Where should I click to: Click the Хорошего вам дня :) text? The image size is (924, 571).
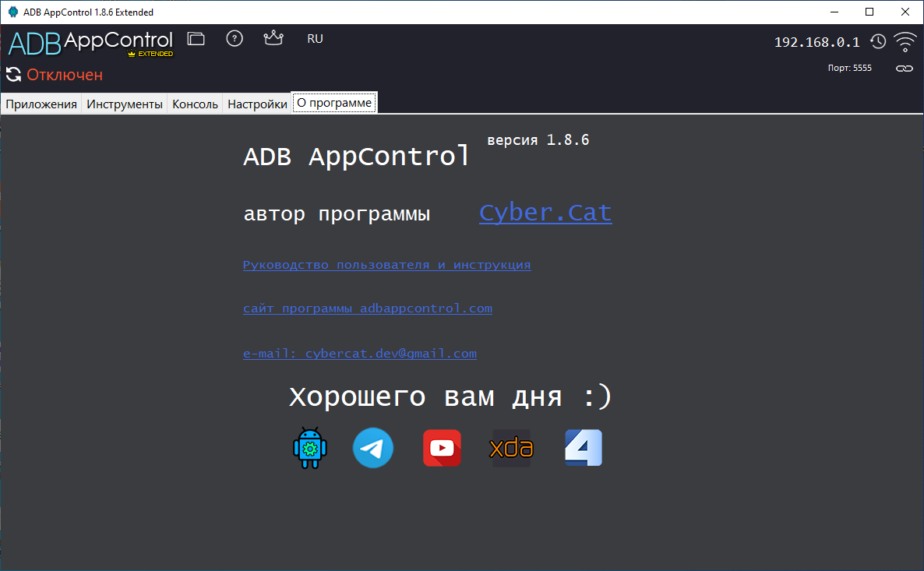pos(450,396)
